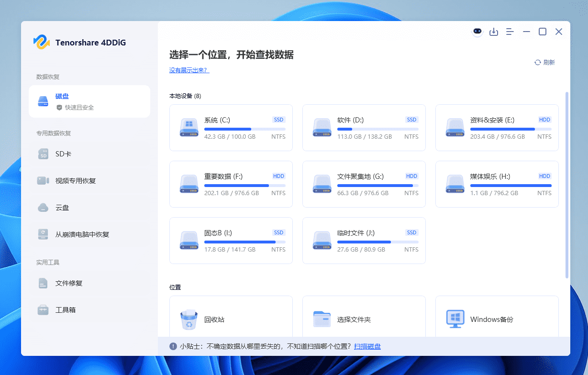The width and height of the screenshot is (588, 375).
Task: Select the 临时文件 (J:) SSD drive
Action: pyautogui.click(x=364, y=241)
